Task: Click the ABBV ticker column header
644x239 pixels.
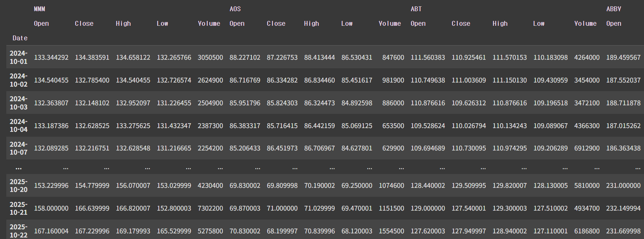Action: click(x=613, y=9)
